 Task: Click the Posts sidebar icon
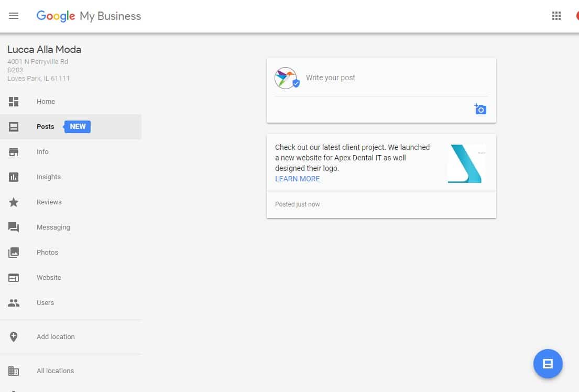click(14, 127)
